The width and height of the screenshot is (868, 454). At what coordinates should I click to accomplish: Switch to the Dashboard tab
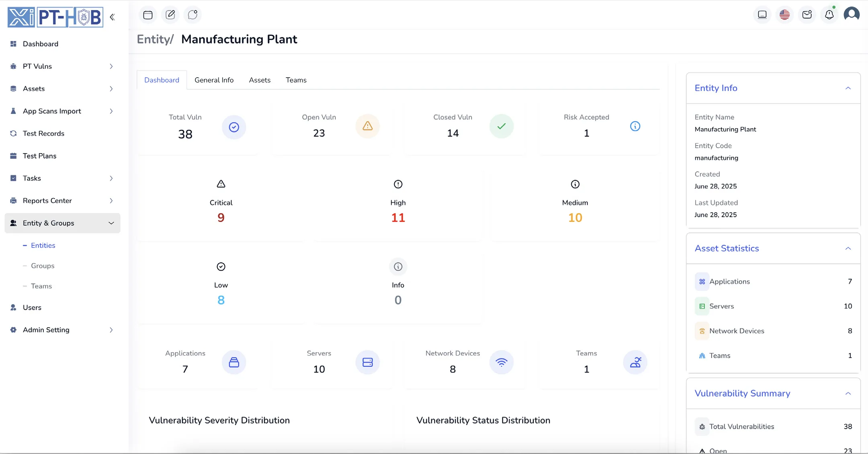pyautogui.click(x=162, y=80)
